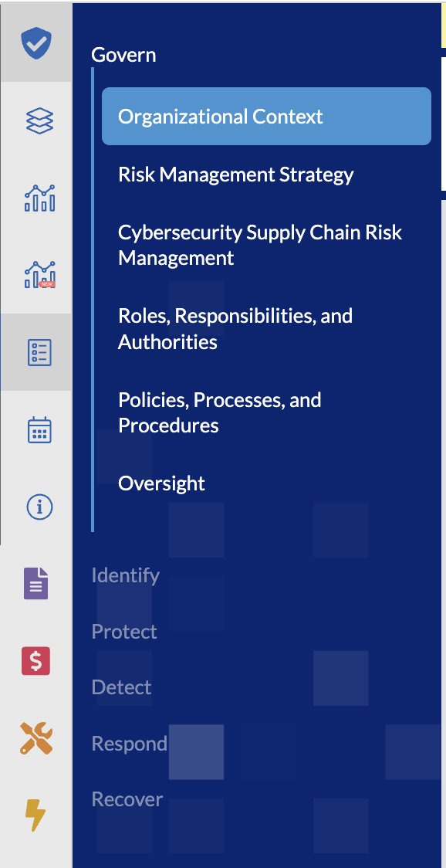
Task: Click the info circle icon
Action: tap(40, 507)
